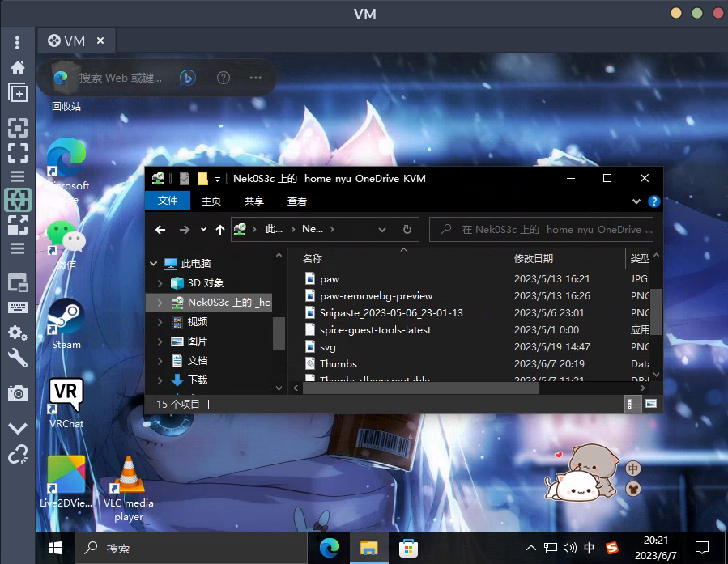Disconnect the session using broken-link icon
This screenshot has width=728, height=564.
(18, 454)
